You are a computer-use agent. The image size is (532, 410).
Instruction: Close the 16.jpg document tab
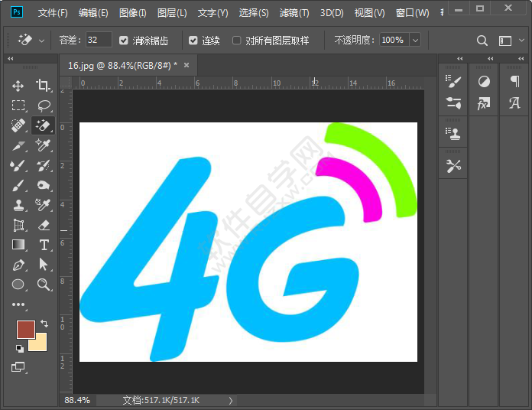pos(187,65)
